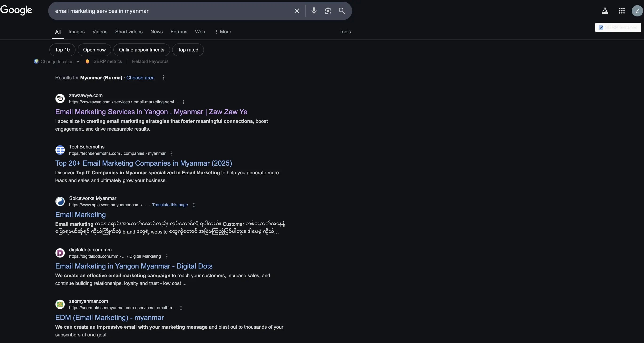
Task: Open options beside Results for Myanmar
Action: [x=163, y=78]
